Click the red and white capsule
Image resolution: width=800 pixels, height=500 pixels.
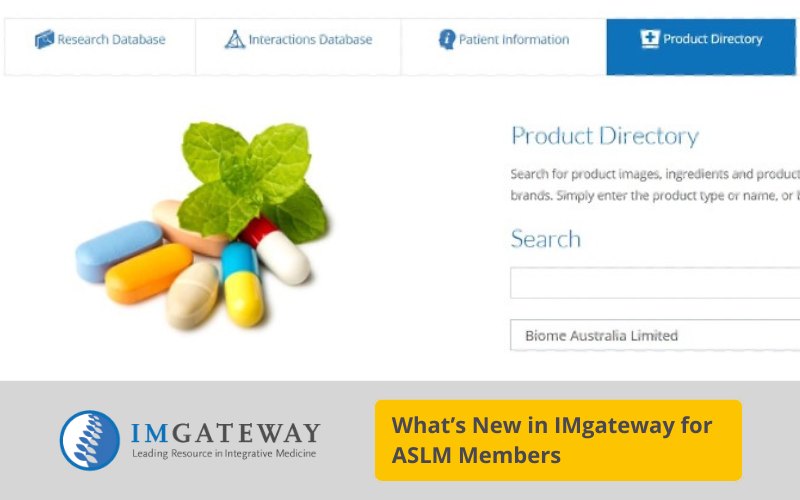click(x=275, y=249)
